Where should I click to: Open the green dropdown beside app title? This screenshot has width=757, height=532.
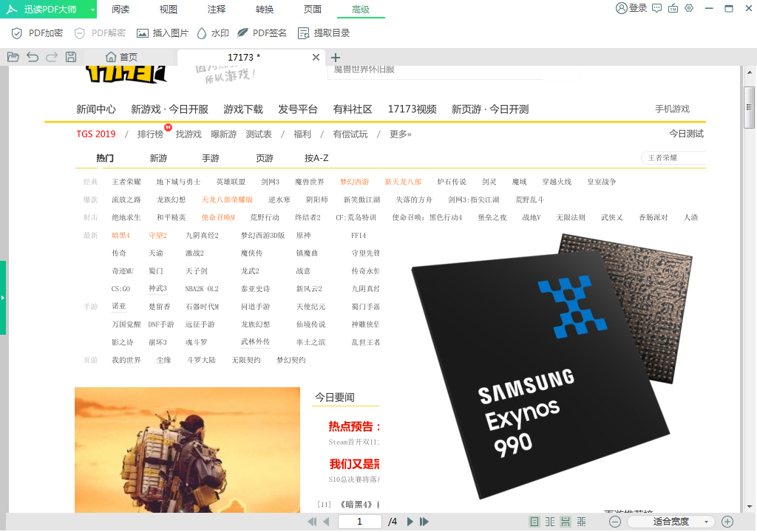(93, 9)
